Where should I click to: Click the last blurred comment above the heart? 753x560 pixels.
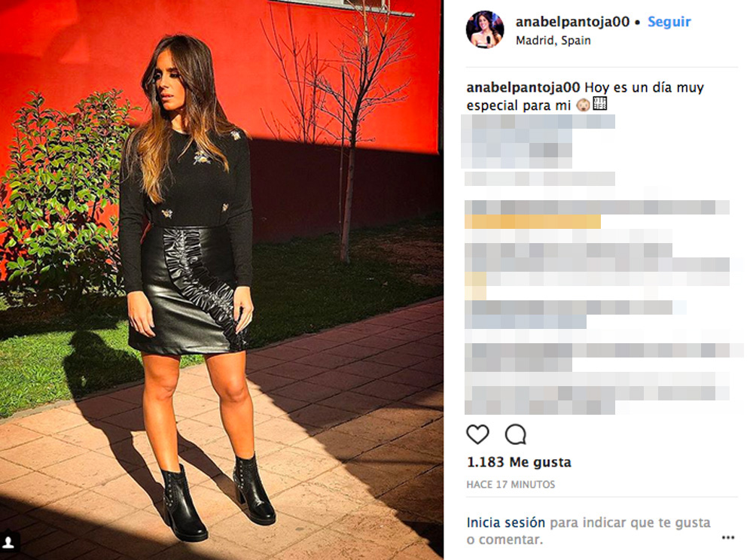point(597,400)
